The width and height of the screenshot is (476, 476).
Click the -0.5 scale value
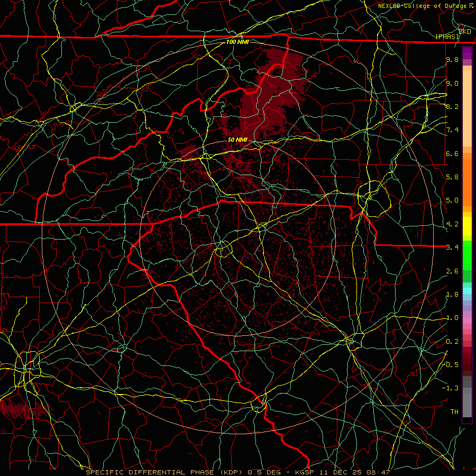tap(450, 365)
